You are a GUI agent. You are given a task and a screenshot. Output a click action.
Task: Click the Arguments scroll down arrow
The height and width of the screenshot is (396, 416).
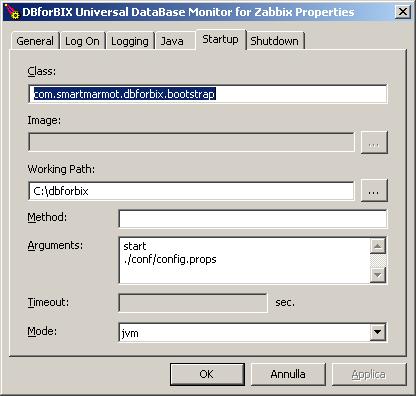tap(378, 275)
